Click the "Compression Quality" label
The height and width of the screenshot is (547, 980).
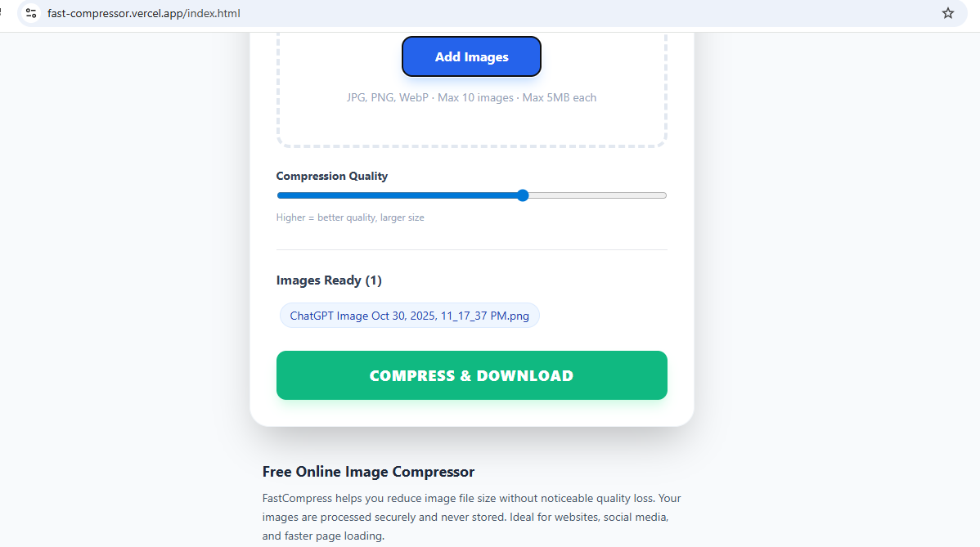coord(331,176)
